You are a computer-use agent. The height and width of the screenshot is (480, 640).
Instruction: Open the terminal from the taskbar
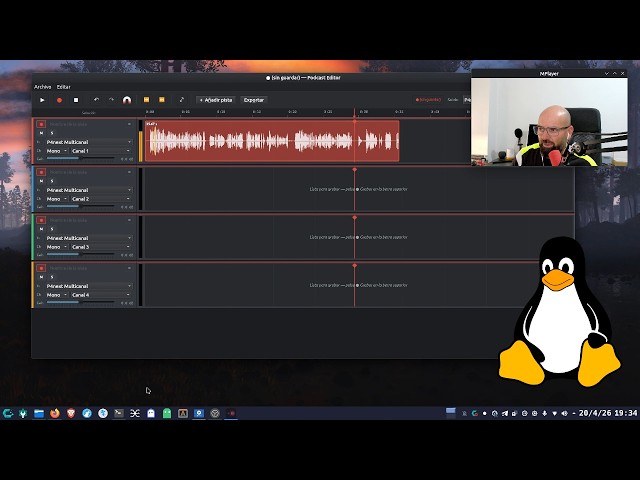119,413
